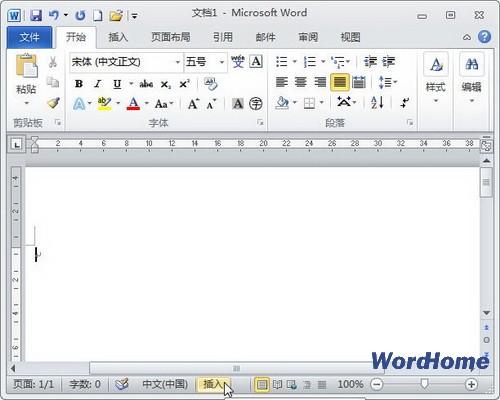The width and height of the screenshot is (500, 400).
Task: Toggle Superscript formatting
Action: (184, 84)
